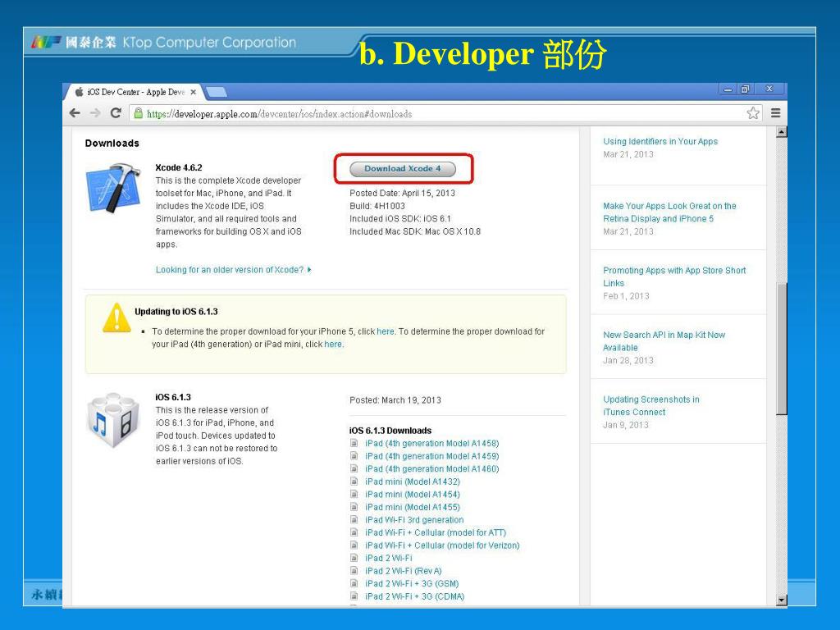Click file icon beside iPad 2 Wi-Fi
840x630 pixels.
354,558
